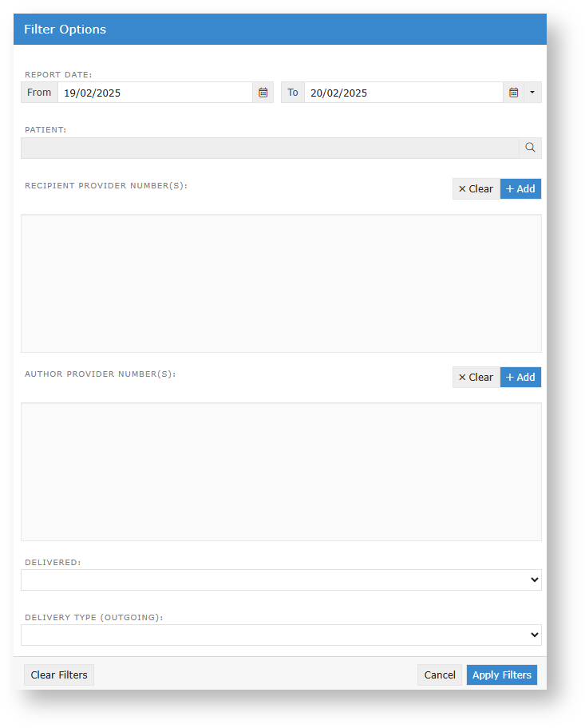Click the Patient input field
Image resolution: width=585 pixels, height=728 pixels.
tap(270, 148)
